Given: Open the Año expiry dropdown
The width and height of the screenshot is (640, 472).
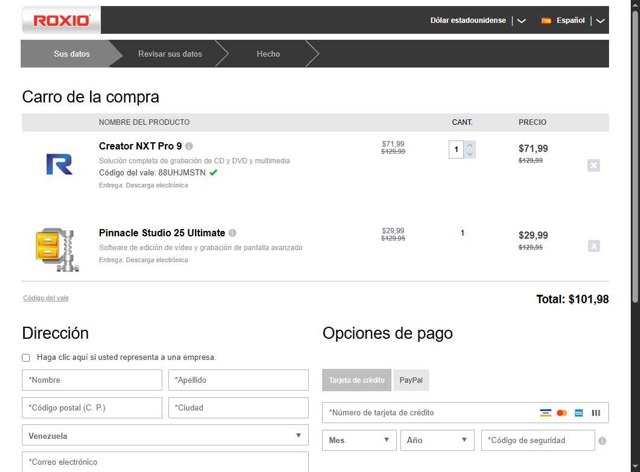Looking at the screenshot, I should click(x=437, y=440).
